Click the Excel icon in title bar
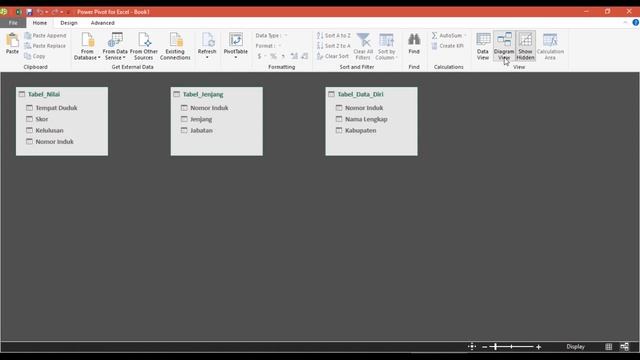The image size is (640, 360). [x=18, y=12]
